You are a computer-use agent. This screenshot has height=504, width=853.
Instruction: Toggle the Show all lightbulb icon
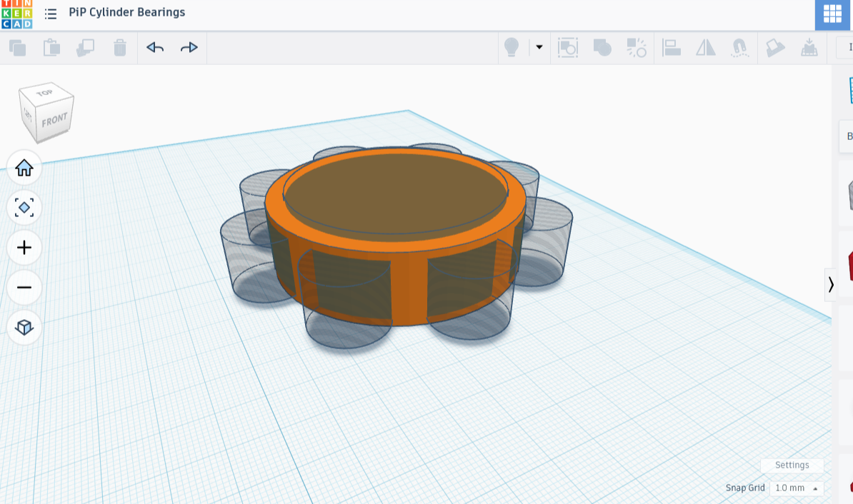point(512,48)
